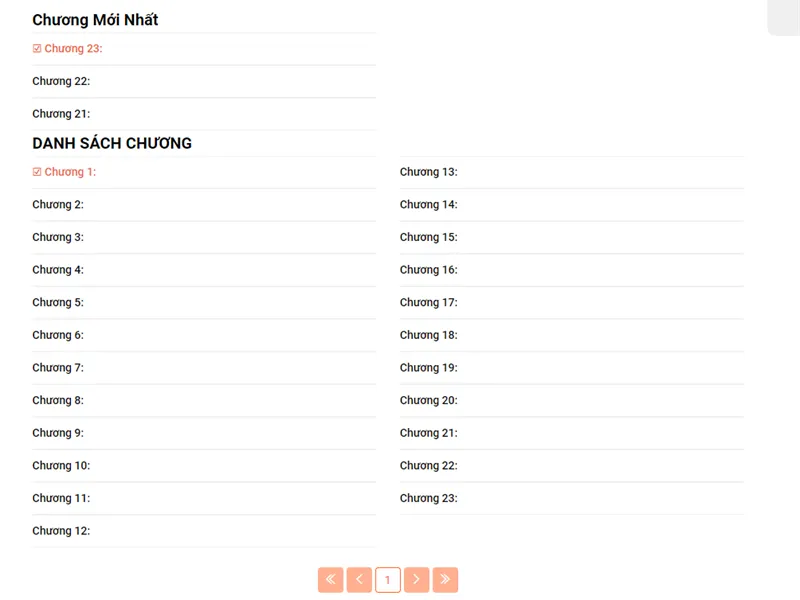Click the previous page single-left arrow
800x600 pixels.
click(359, 580)
